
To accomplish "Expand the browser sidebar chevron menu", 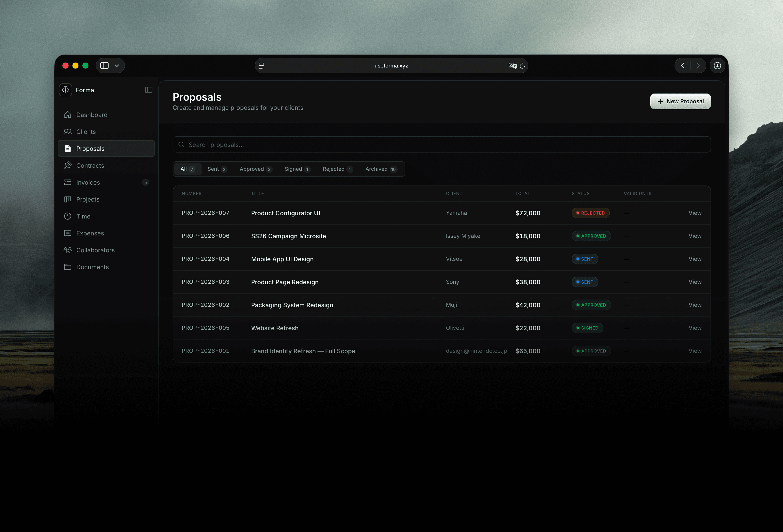I will [117, 66].
